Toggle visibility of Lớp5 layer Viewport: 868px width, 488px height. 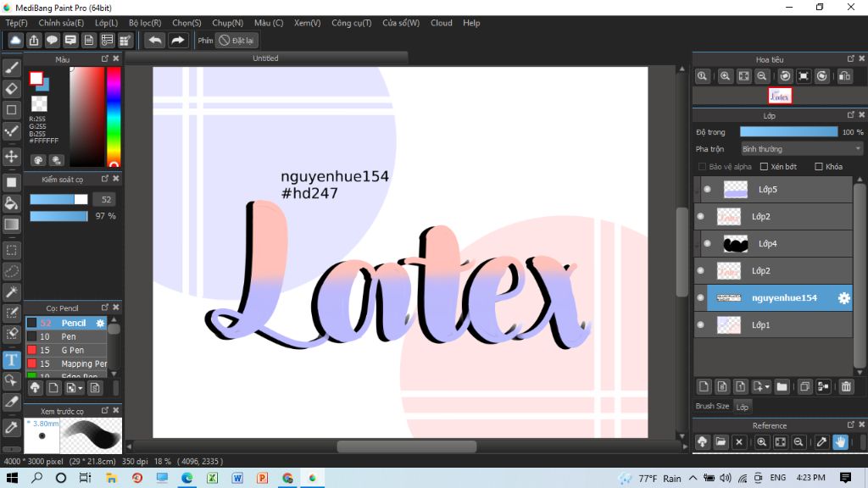(x=708, y=189)
